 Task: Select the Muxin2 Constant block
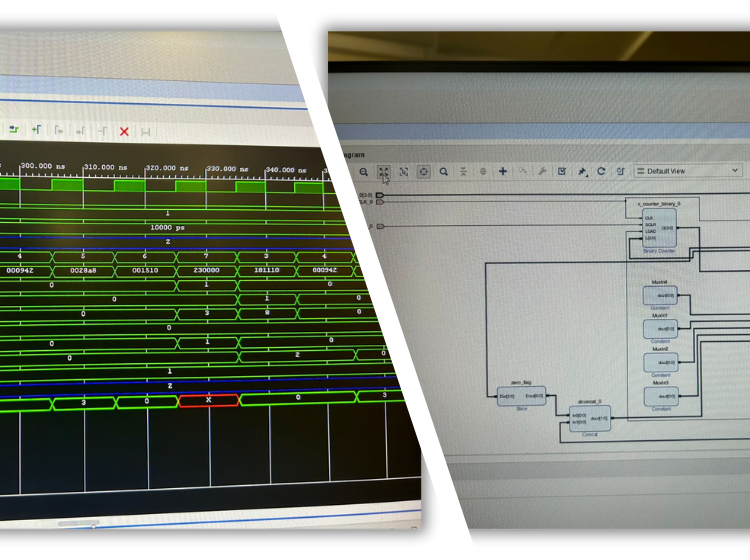[x=661, y=362]
